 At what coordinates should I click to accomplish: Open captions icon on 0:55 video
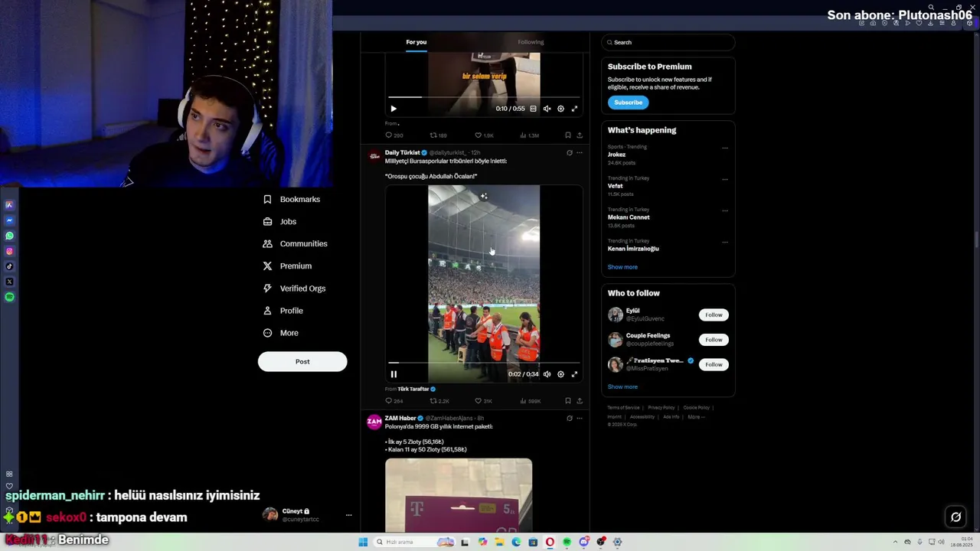534,109
